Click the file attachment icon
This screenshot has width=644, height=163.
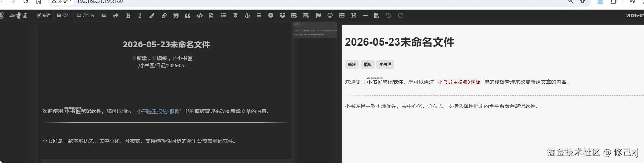tap(211, 15)
